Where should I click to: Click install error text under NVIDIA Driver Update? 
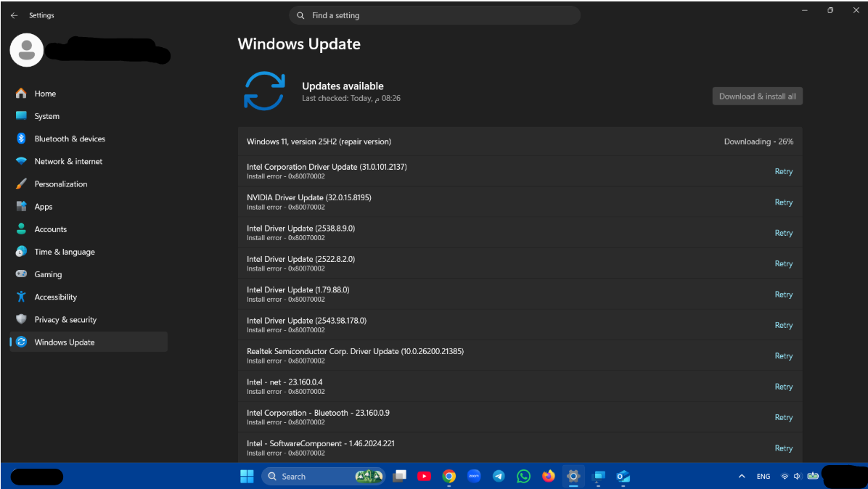(286, 207)
